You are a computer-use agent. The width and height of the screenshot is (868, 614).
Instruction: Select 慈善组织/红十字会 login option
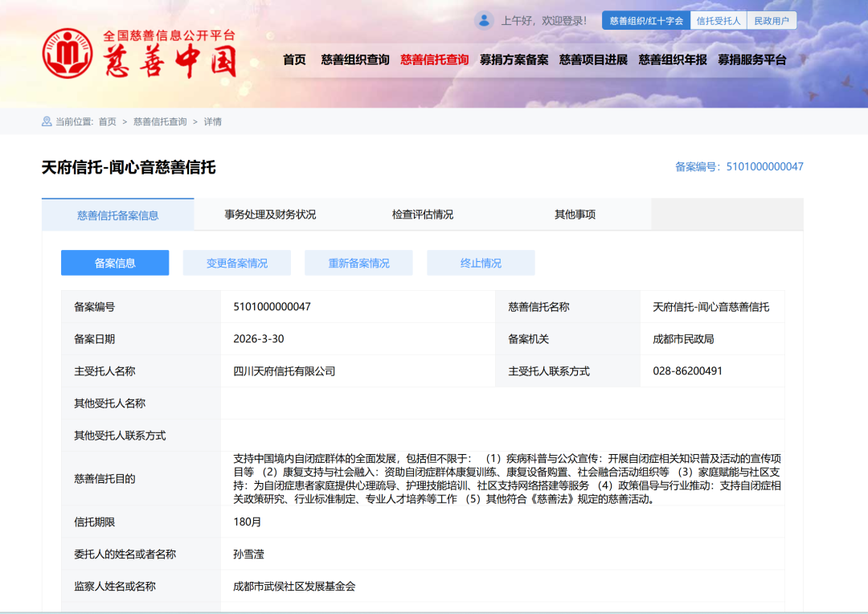coord(646,20)
